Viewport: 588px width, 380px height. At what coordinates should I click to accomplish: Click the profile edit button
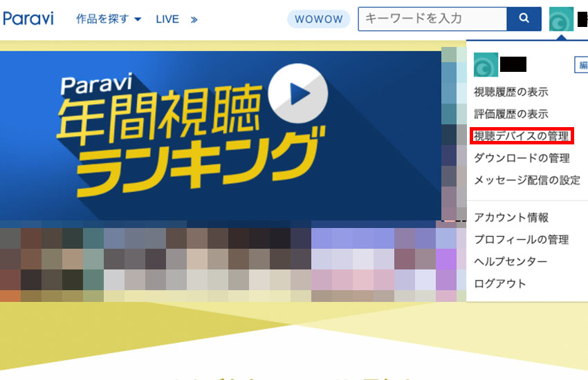[581, 65]
